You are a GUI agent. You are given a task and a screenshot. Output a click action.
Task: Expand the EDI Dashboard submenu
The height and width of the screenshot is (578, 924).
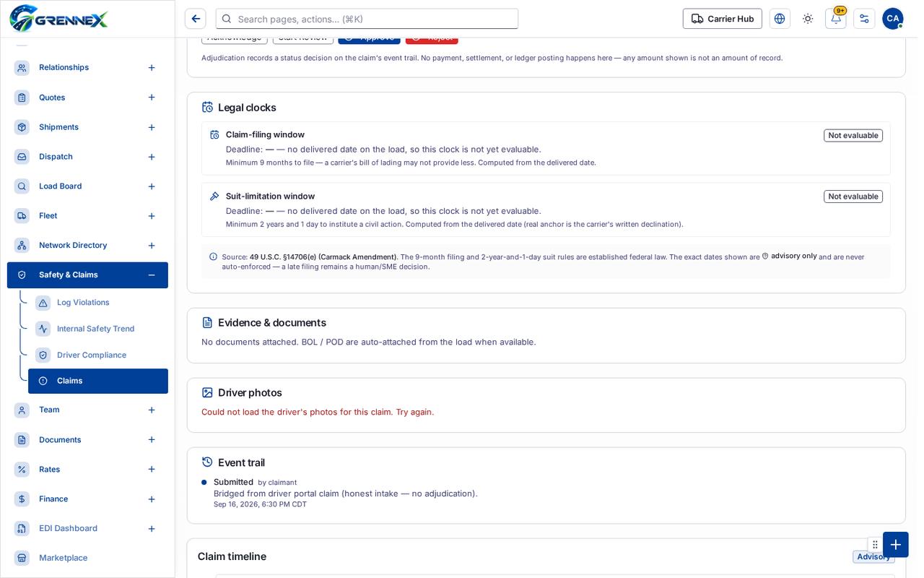152,529
